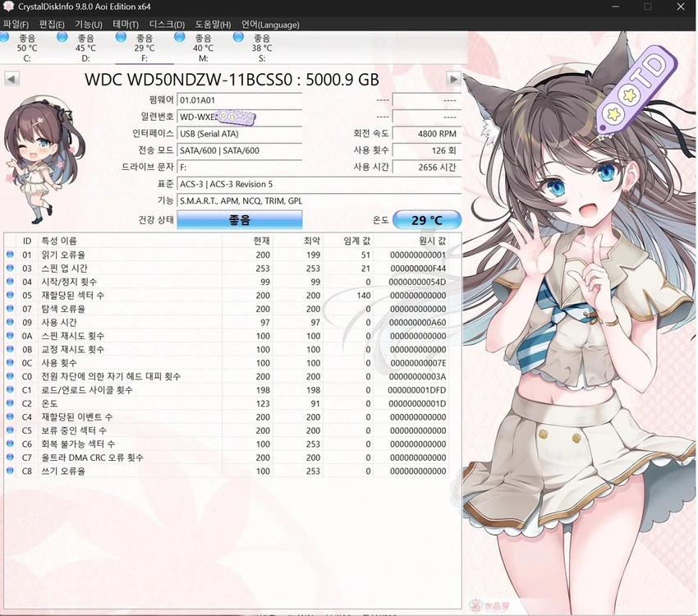Open the 기능(U) menu
The image size is (698, 616).
[x=89, y=25]
